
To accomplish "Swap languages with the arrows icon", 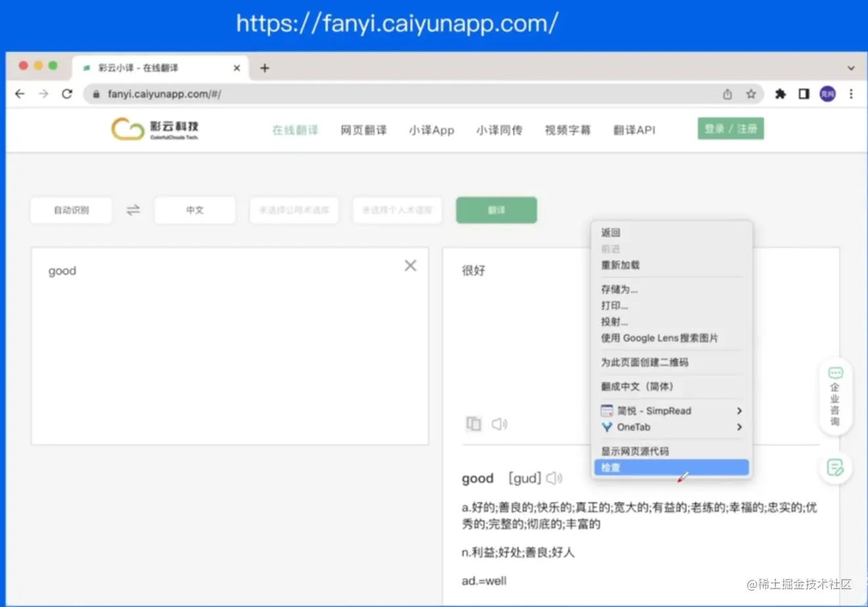I will [133, 210].
